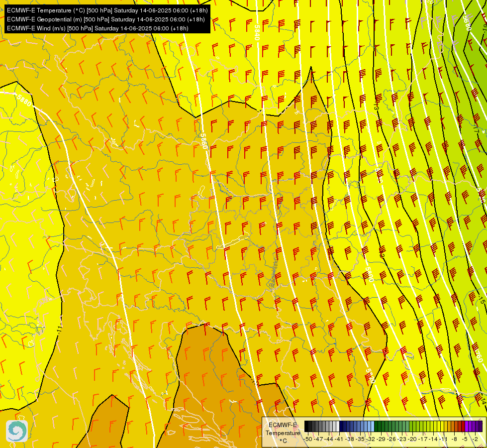This screenshot has height=448, width=487.
Task: Click the dark red swatch left of -5 in the legend
Action: click(x=463, y=426)
